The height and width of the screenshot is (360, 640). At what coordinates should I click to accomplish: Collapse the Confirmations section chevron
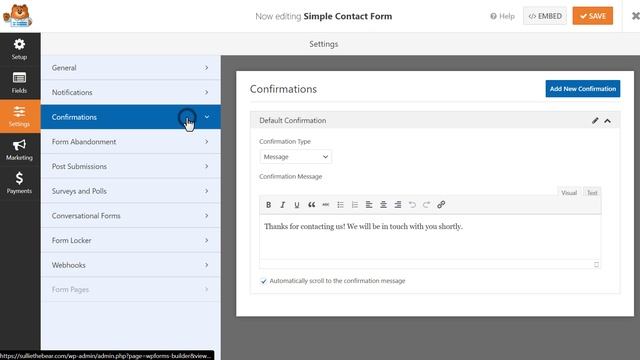[x=207, y=117]
